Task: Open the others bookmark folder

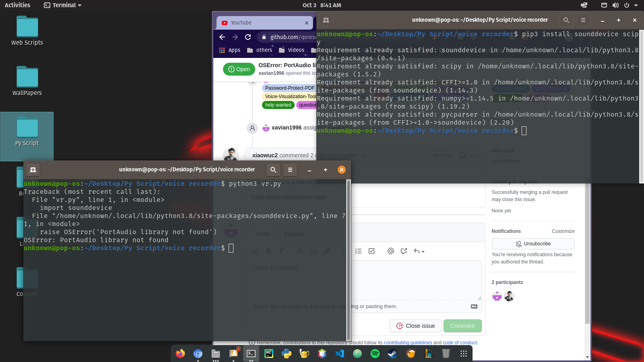Action: point(260,50)
